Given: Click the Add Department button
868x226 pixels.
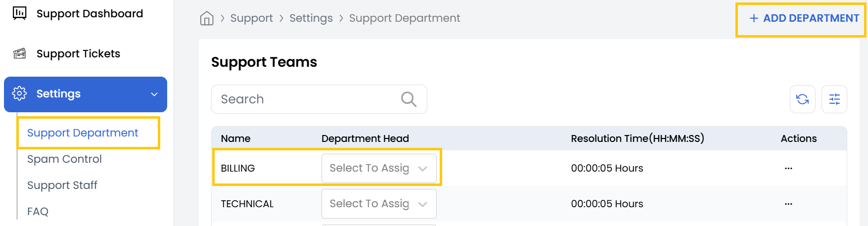Looking at the screenshot, I should [804, 18].
